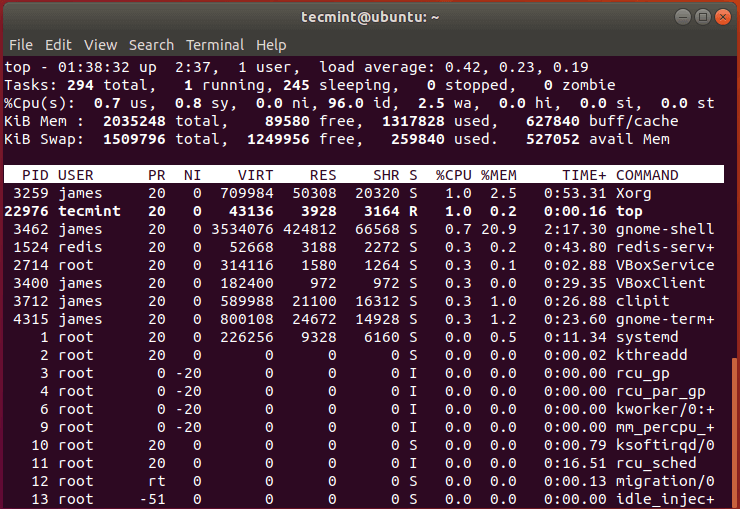Image resolution: width=740 pixels, height=509 pixels.
Task: Close the terminal window
Action: point(724,17)
